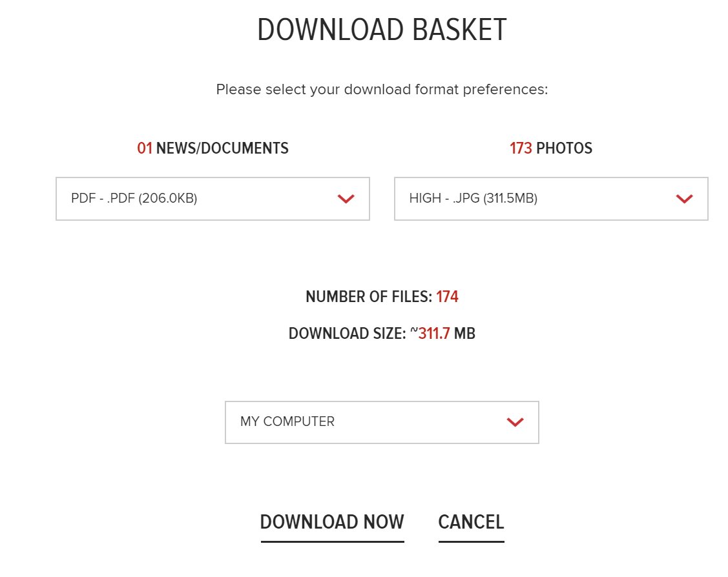Click the red 174 file count value
The height and width of the screenshot is (577, 728).
point(447,297)
